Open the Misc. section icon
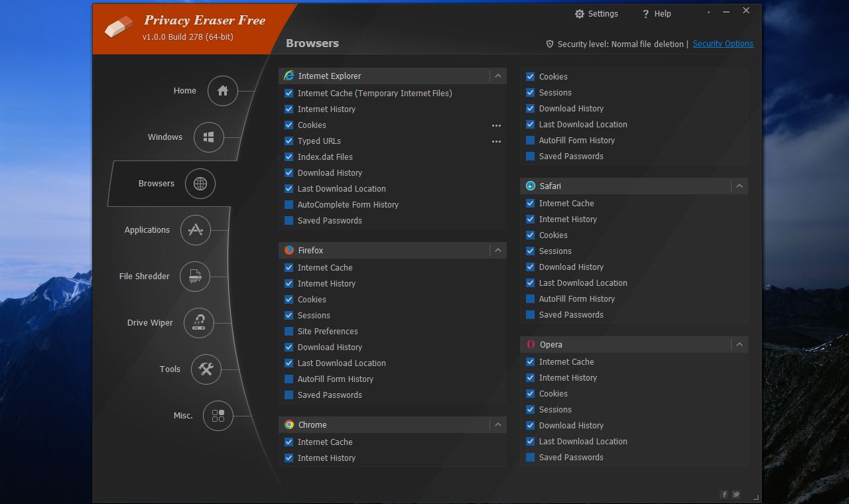This screenshot has width=849, height=504. [x=218, y=416]
